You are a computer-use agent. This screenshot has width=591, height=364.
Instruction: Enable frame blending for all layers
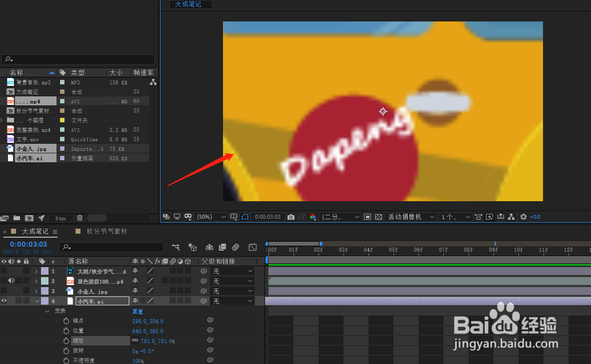point(222,247)
